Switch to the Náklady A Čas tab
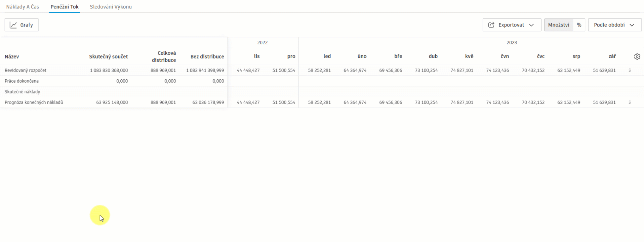644x242 pixels. pos(23,7)
